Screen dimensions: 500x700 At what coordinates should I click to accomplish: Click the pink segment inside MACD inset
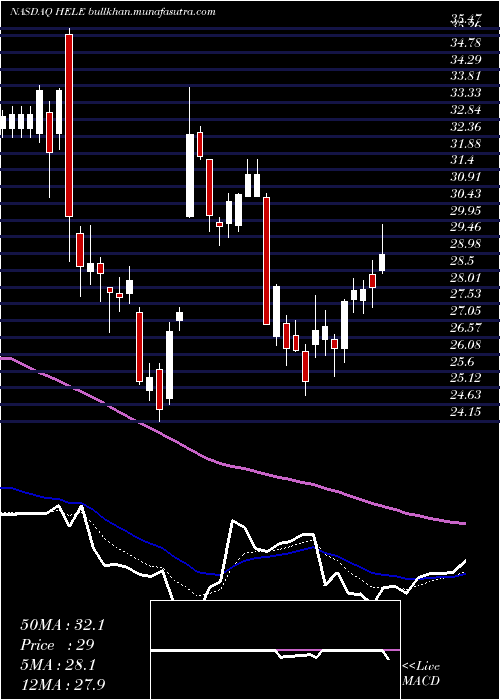click(x=298, y=650)
